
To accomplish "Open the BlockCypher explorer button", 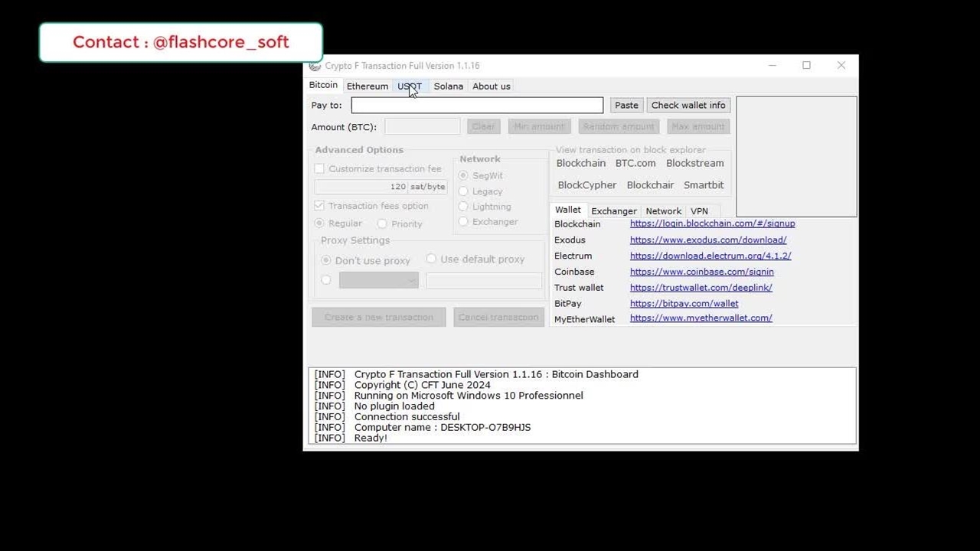I will coord(586,185).
